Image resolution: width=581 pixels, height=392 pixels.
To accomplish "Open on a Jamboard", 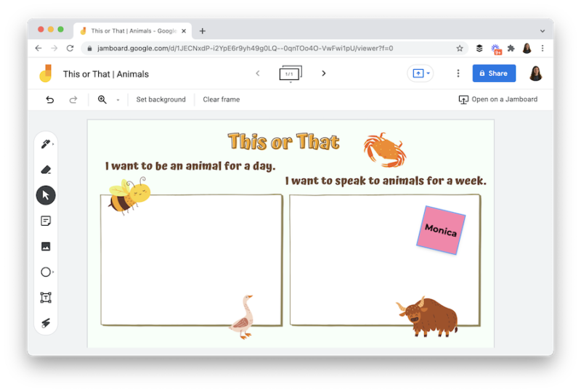I will [x=497, y=99].
